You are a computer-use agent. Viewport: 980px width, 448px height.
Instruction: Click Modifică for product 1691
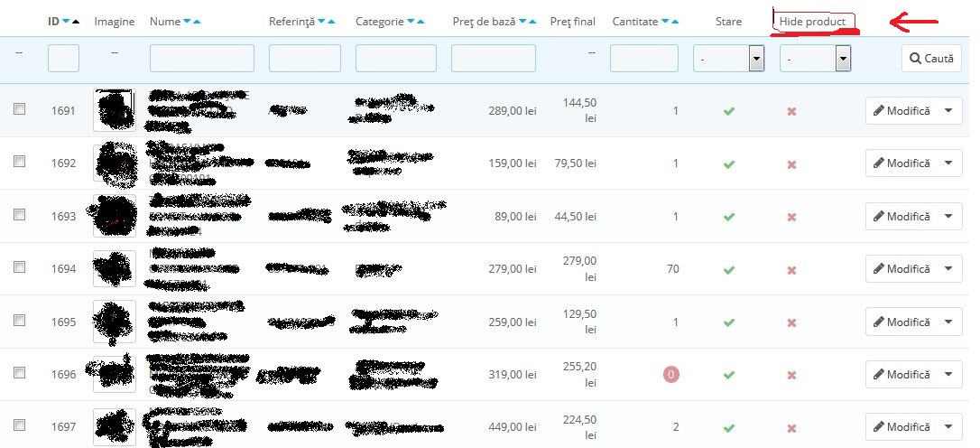pyautogui.click(x=901, y=111)
